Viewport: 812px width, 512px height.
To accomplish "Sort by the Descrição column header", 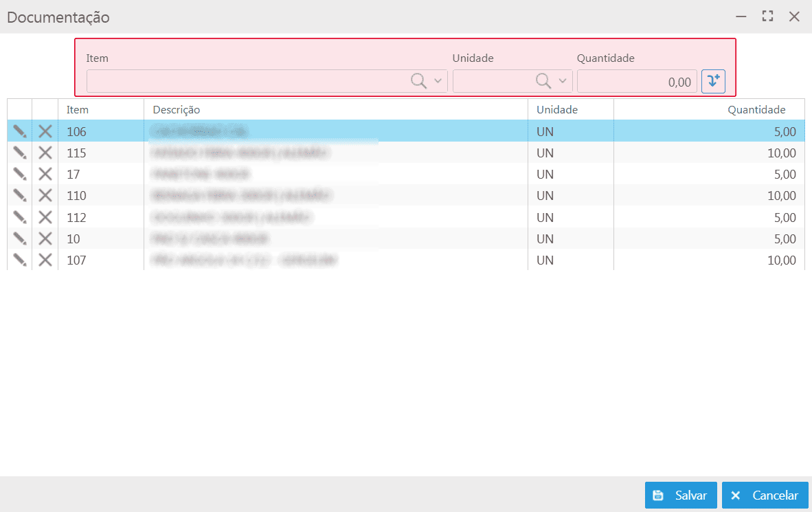I will [177, 110].
